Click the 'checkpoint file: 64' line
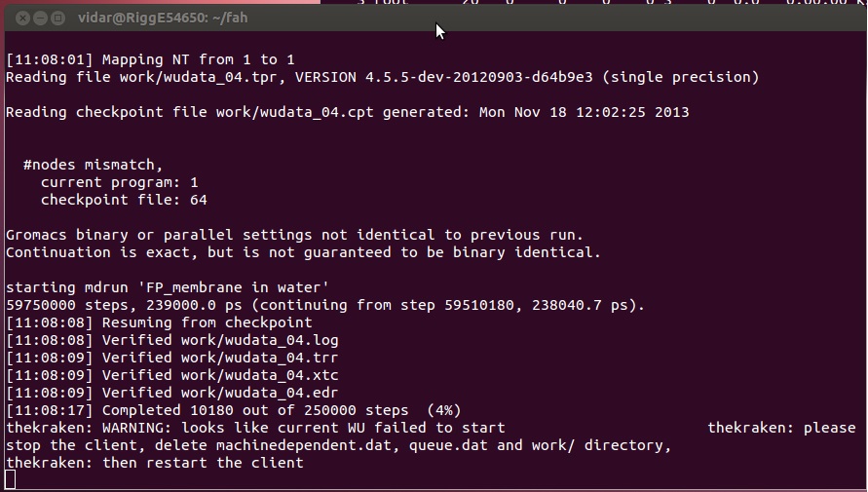 pyautogui.click(x=124, y=200)
